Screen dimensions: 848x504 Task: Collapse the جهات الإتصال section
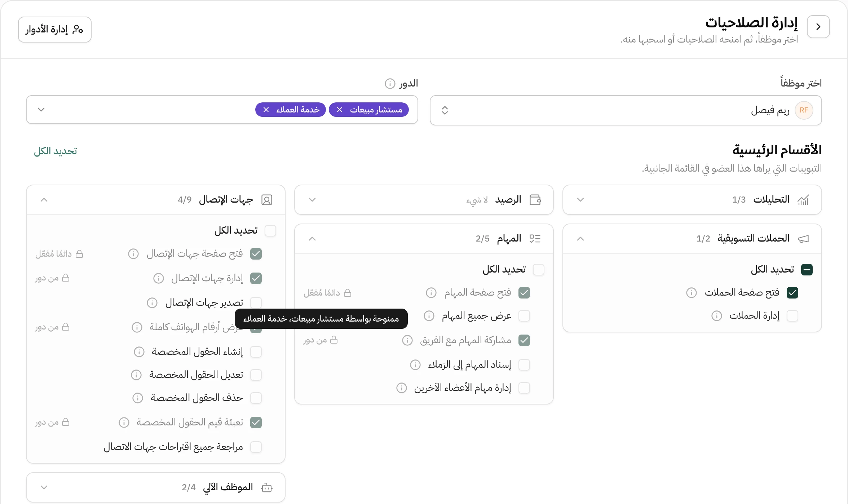pos(44,200)
